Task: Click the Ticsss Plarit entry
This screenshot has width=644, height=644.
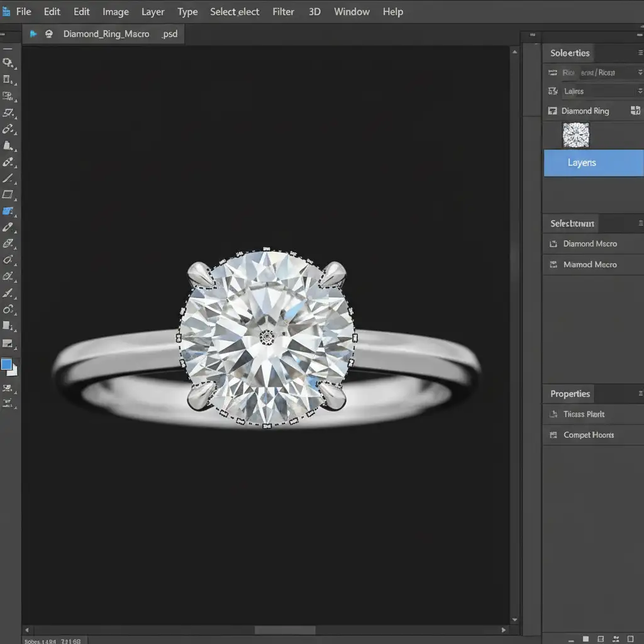Action: (x=584, y=414)
